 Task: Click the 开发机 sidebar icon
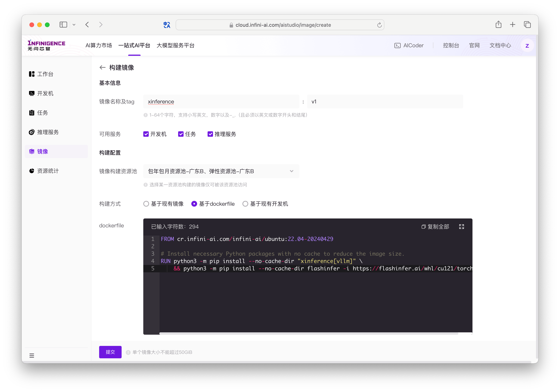tap(32, 93)
